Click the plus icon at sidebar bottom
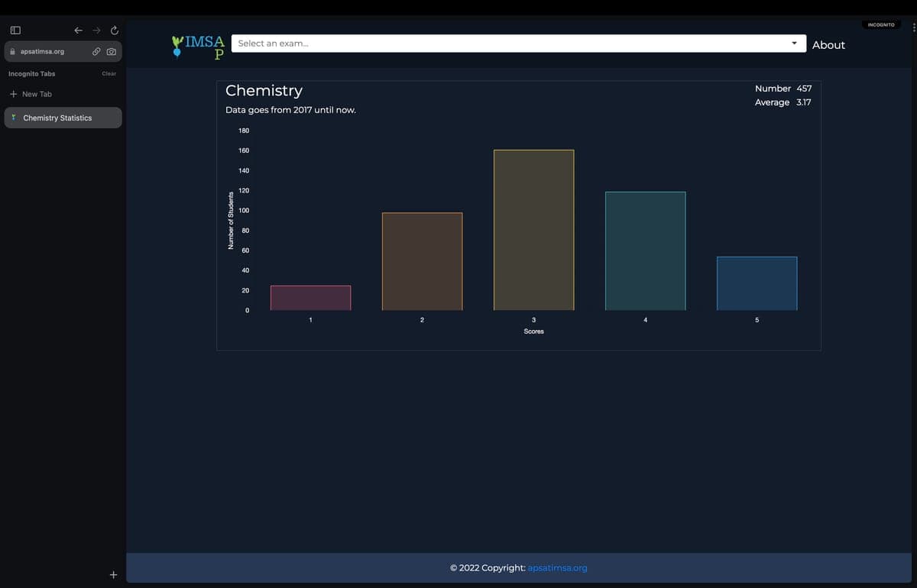This screenshot has height=588, width=917. click(x=113, y=574)
